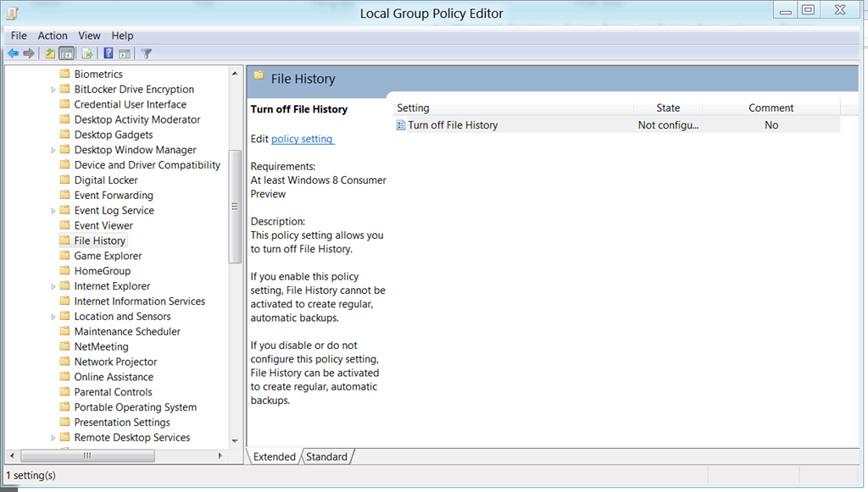Viewport: 868px width, 492px height.
Task: Select Network Projector in tree
Action: 115,362
